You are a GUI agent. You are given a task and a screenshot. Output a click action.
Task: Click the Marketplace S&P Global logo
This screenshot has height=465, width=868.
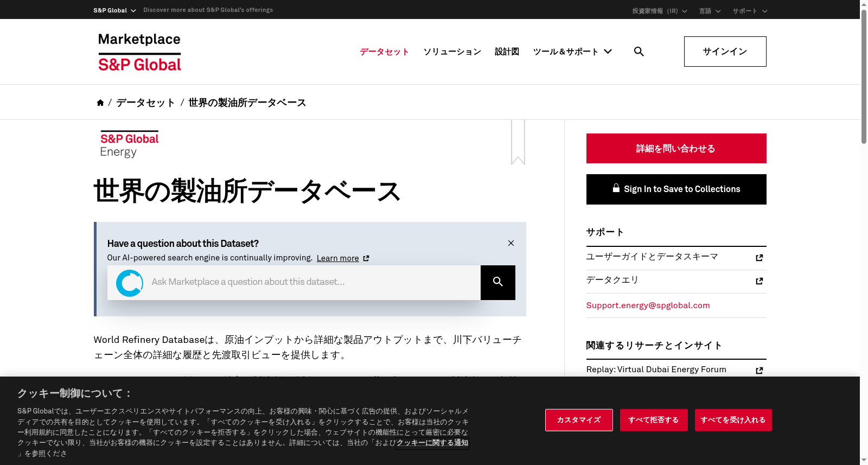(x=139, y=52)
